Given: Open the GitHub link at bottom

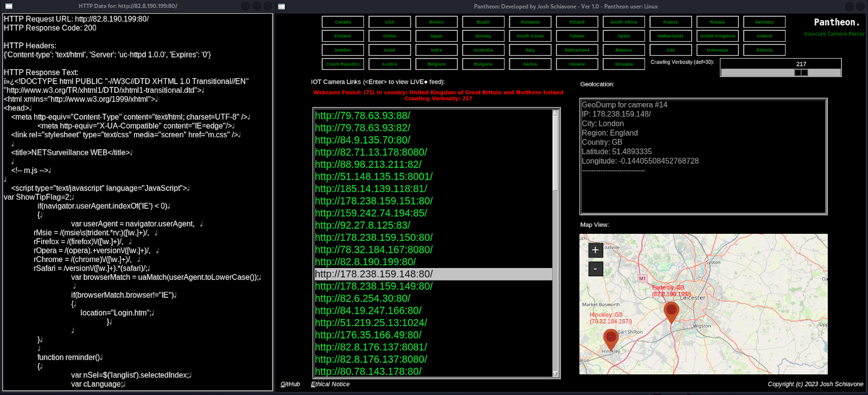Looking at the screenshot, I should [290, 384].
